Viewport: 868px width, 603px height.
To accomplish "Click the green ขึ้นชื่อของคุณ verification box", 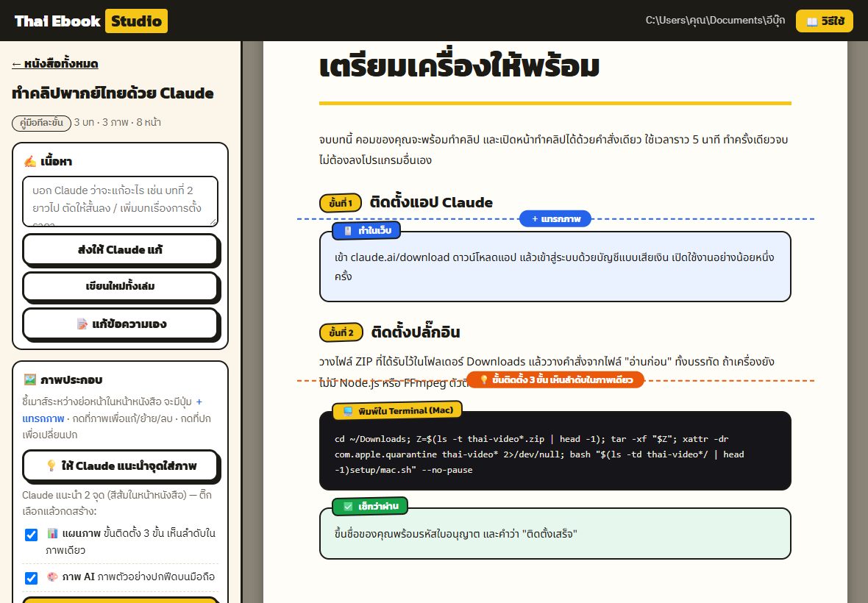I will point(555,533).
